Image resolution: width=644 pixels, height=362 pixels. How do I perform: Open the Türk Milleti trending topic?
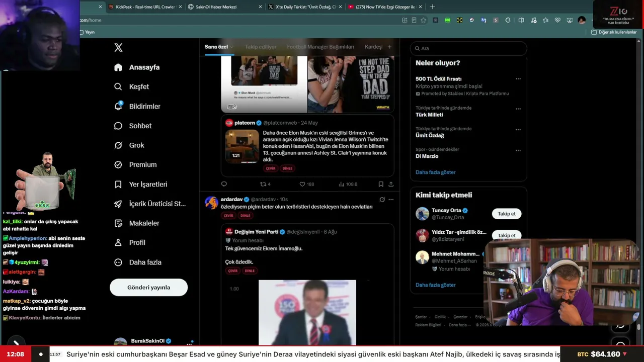(x=429, y=115)
